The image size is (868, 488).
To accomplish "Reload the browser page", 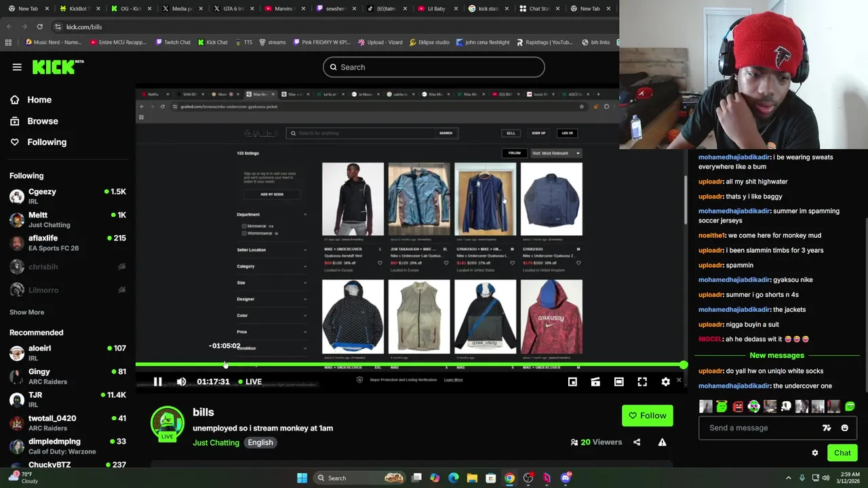I will pos(39,26).
